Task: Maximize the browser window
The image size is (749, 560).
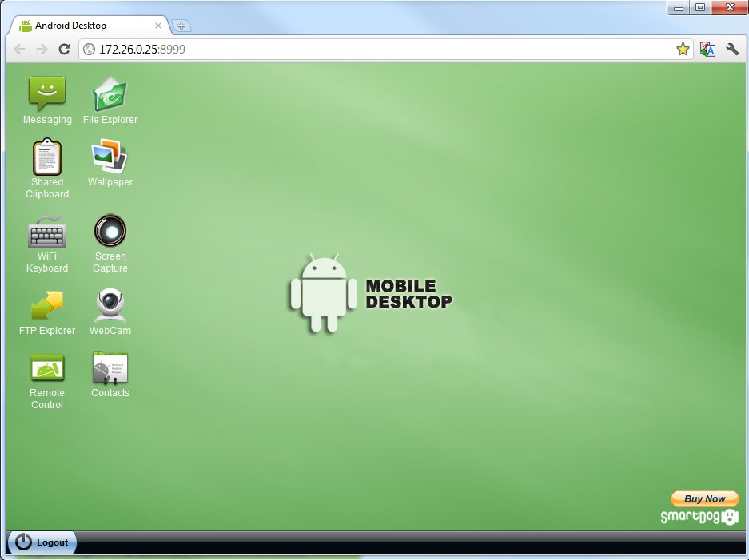Action: tap(700, 8)
